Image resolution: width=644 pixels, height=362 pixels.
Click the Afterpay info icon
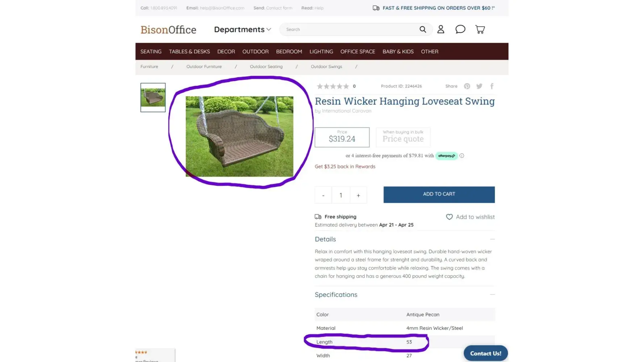462,156
